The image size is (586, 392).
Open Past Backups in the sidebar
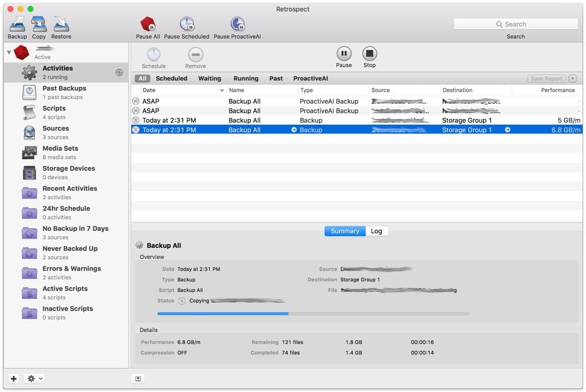66,93
